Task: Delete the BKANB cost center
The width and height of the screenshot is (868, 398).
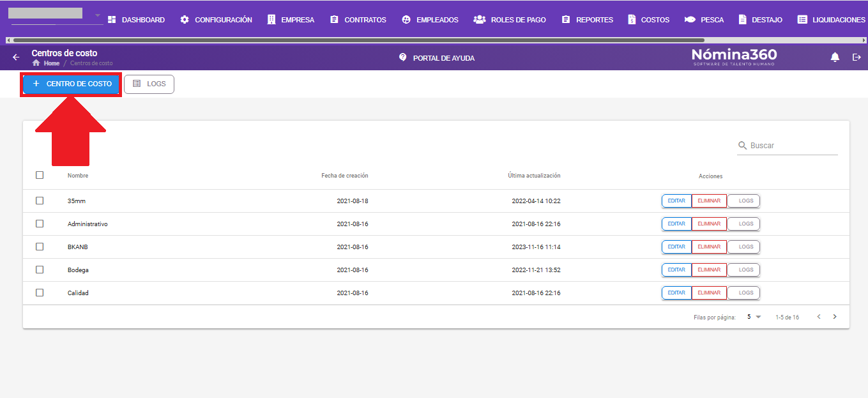Action: [x=709, y=247]
